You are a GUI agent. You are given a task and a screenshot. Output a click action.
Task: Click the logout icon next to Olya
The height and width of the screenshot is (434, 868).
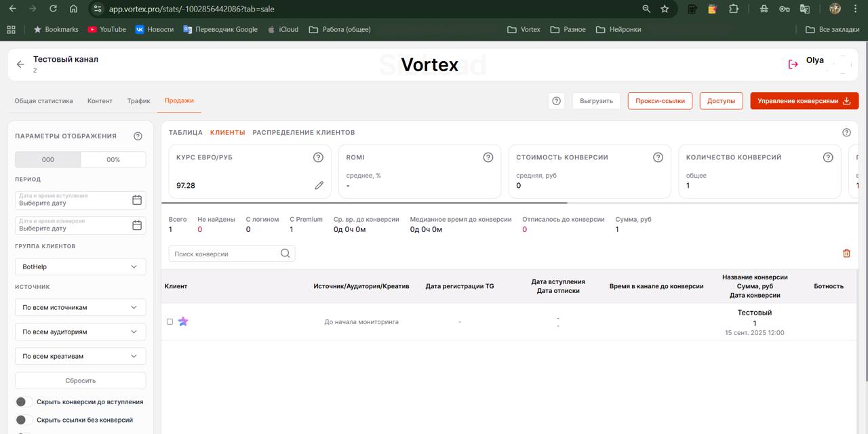coord(793,64)
